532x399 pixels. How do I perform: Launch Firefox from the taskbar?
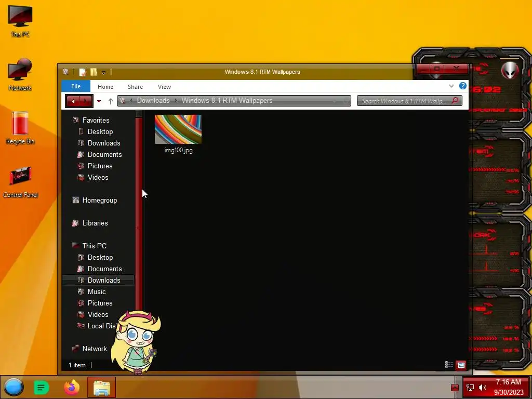72,387
